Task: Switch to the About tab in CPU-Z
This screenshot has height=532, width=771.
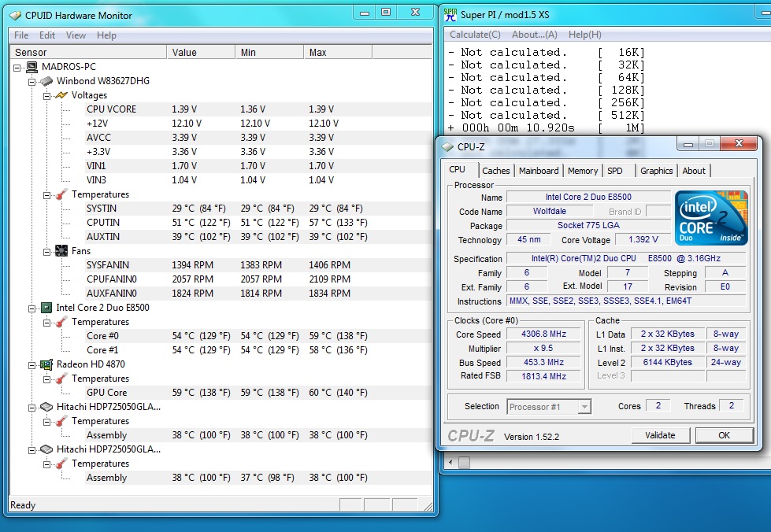Action: [x=694, y=171]
